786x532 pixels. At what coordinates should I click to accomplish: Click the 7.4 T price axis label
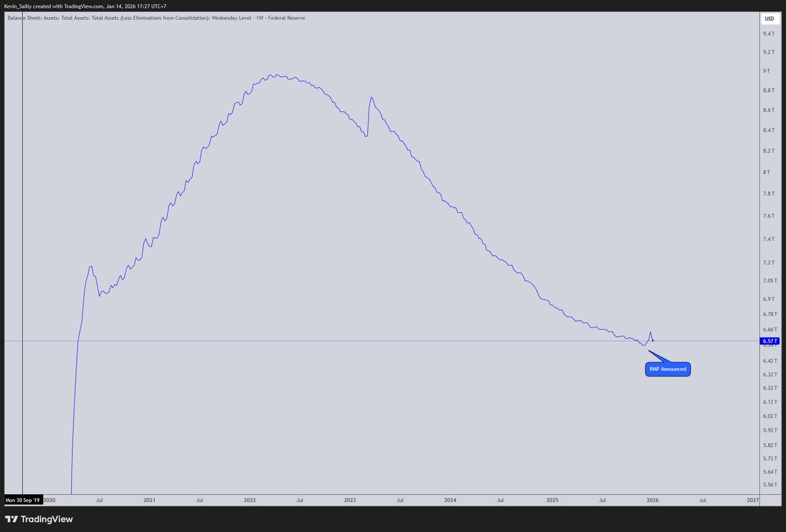point(768,239)
